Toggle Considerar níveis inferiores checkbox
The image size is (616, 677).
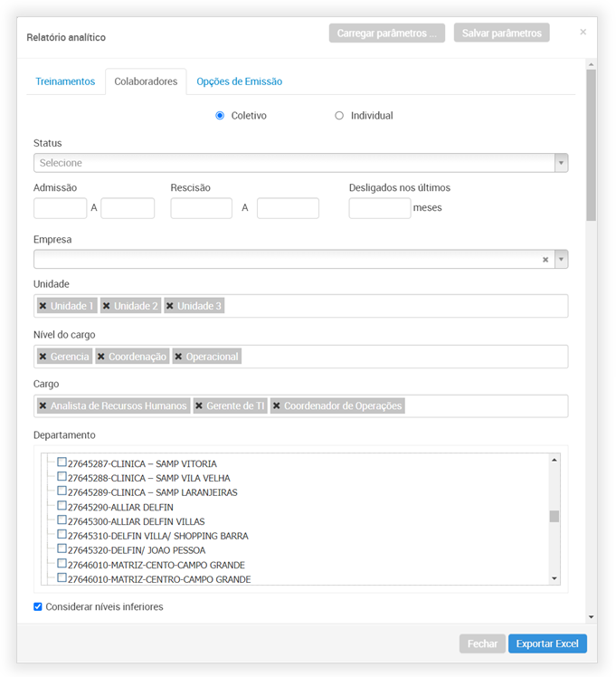[38, 606]
